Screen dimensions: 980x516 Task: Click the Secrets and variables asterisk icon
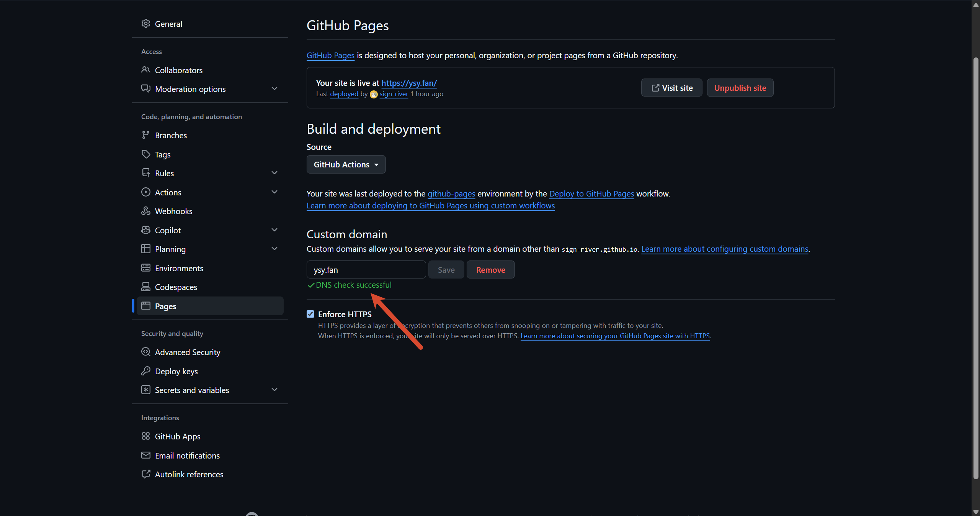point(145,390)
